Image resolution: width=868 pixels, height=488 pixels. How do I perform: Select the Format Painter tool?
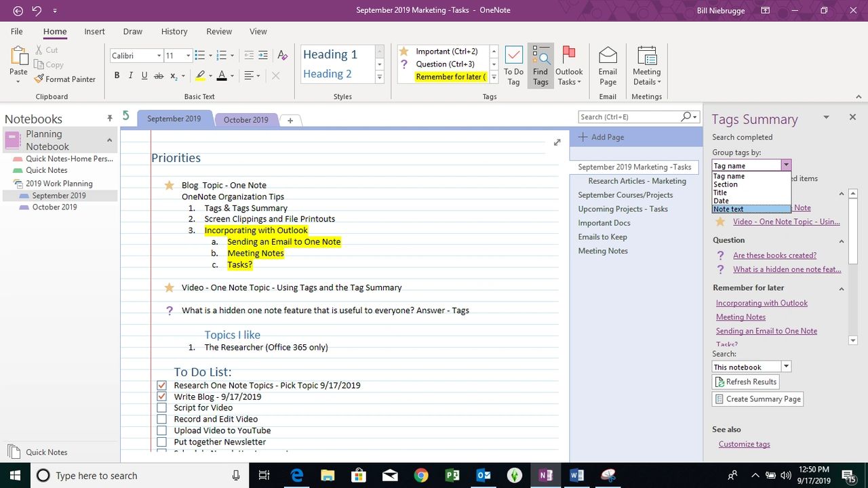pos(64,79)
